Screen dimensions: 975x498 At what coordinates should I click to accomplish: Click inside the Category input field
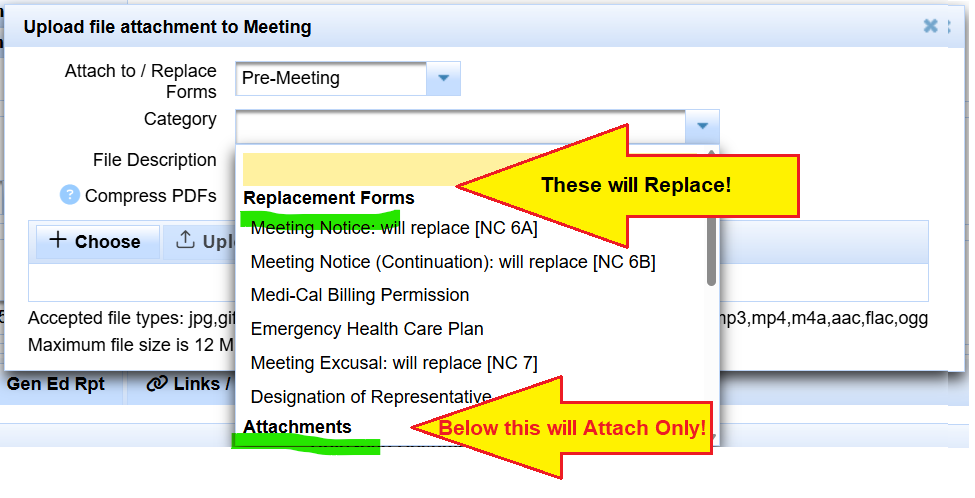pos(460,126)
